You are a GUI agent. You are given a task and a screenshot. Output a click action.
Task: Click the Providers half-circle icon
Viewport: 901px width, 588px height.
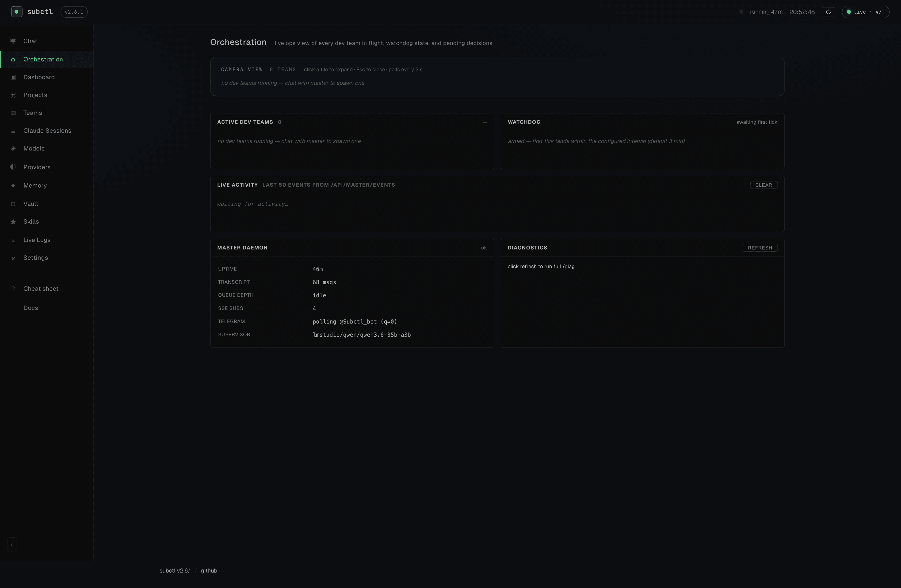[x=13, y=167]
